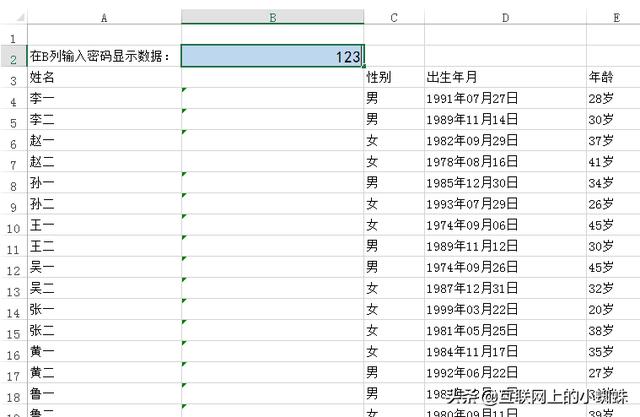Click age cell 37岁
Screen dimensions: 640x417
click(613, 141)
